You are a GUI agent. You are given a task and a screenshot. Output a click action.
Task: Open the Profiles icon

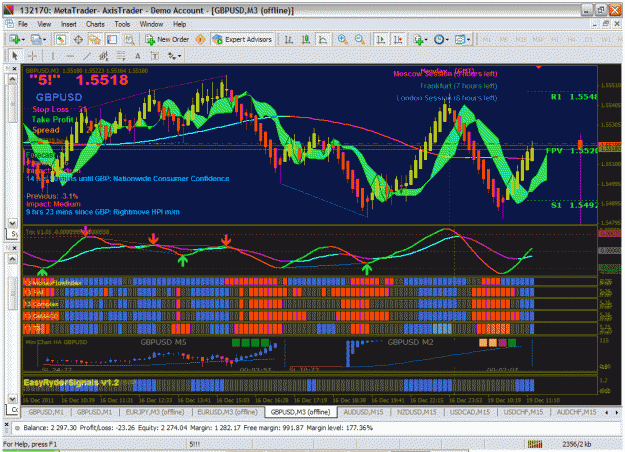click(x=36, y=39)
